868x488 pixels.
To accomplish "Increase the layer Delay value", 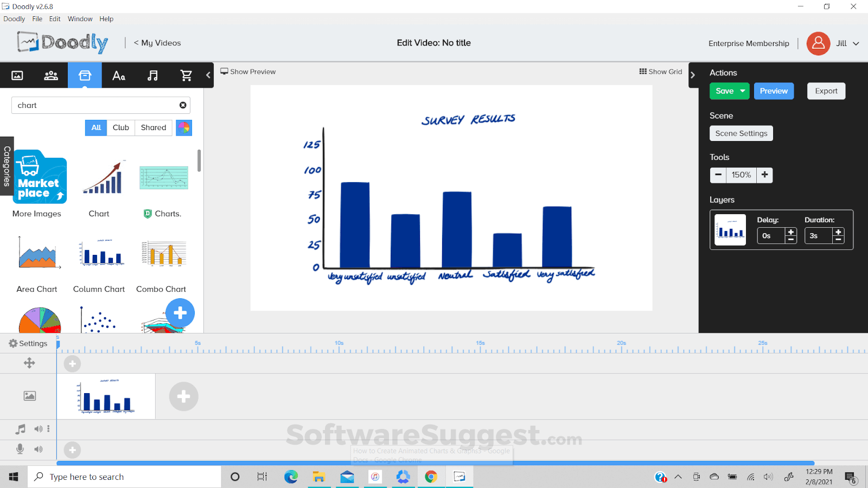I will point(791,232).
